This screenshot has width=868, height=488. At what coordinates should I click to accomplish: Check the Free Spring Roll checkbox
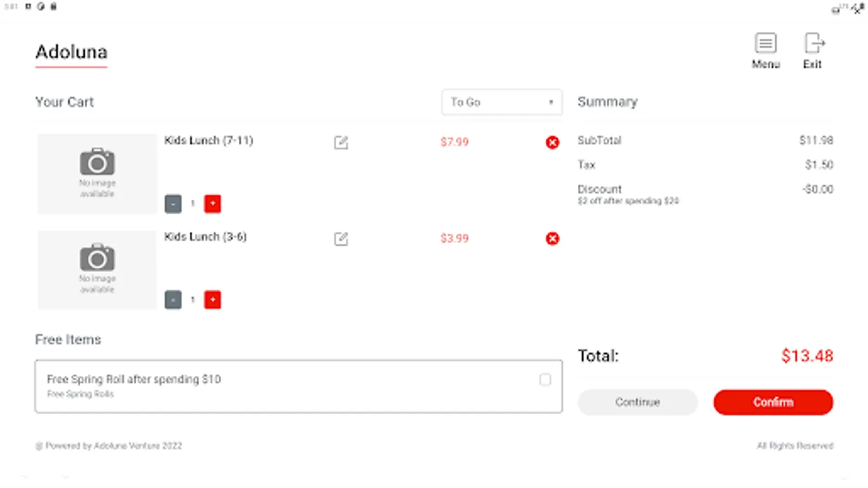click(x=545, y=380)
